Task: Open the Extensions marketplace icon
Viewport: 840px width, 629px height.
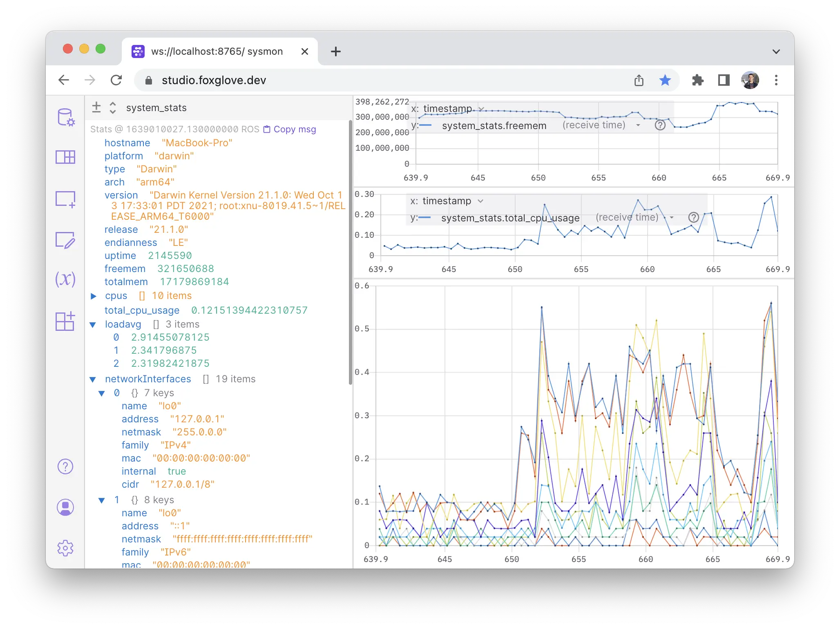Action: [65, 322]
